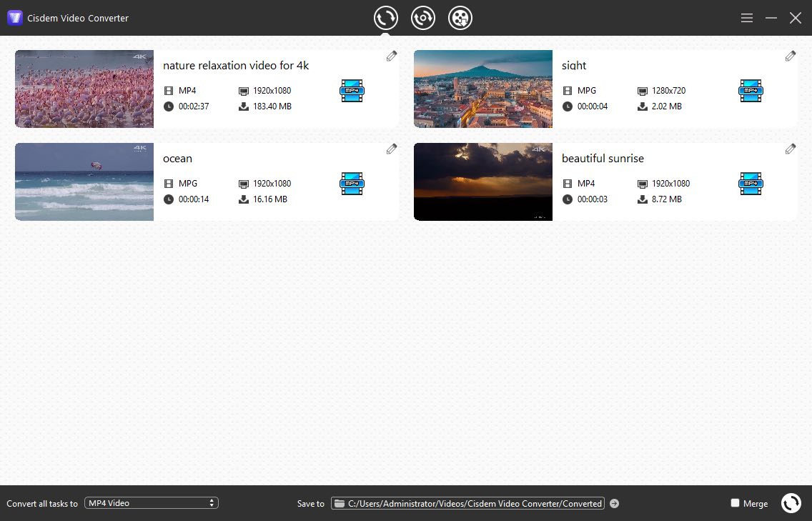Screen dimensions: 812x521
Task: Click the Cisdem Video Converter logo
Action: click(x=14, y=17)
